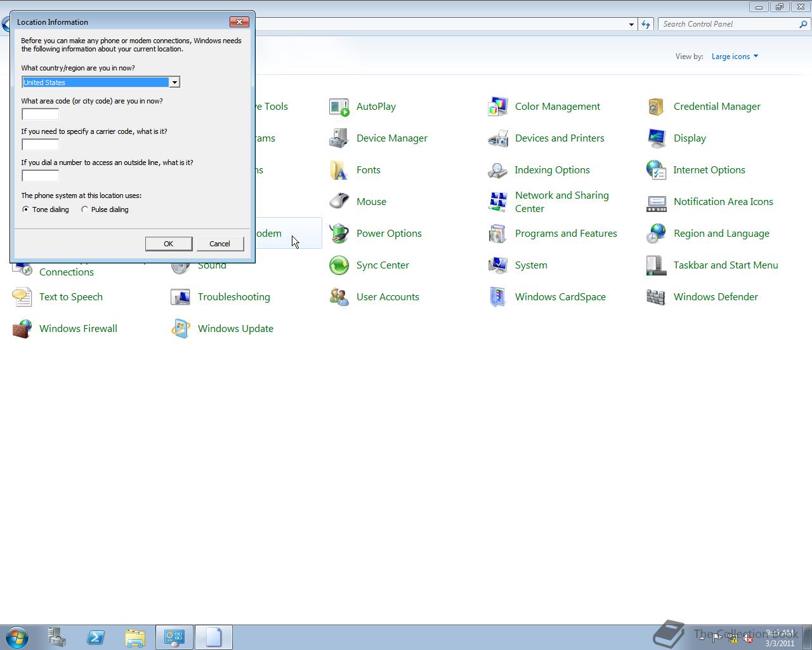Open Devices and Printers icon
The height and width of the screenshot is (650, 812).
click(498, 138)
